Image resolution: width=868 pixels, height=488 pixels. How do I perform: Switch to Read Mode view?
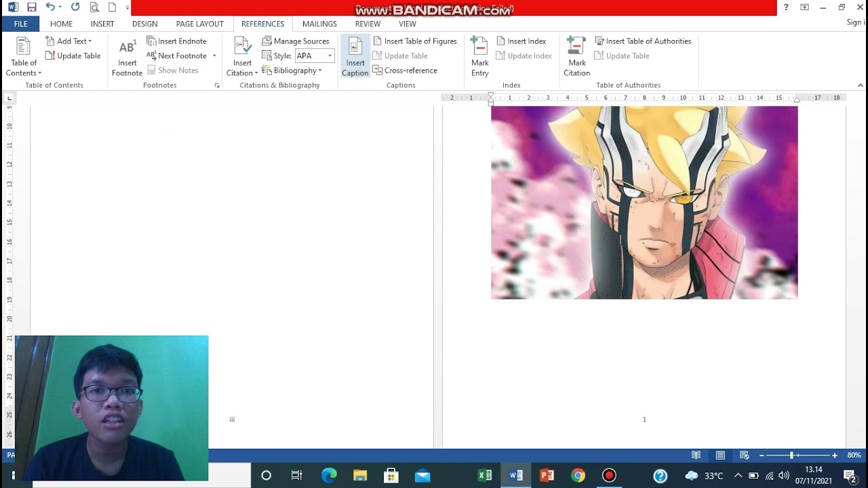pyautogui.click(x=696, y=455)
